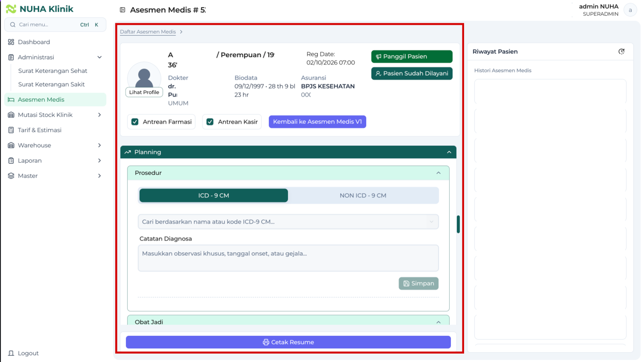Expand the Mutasi Stock Klinik submenu arrow
This screenshot has height=362, width=644.
pyautogui.click(x=99, y=115)
